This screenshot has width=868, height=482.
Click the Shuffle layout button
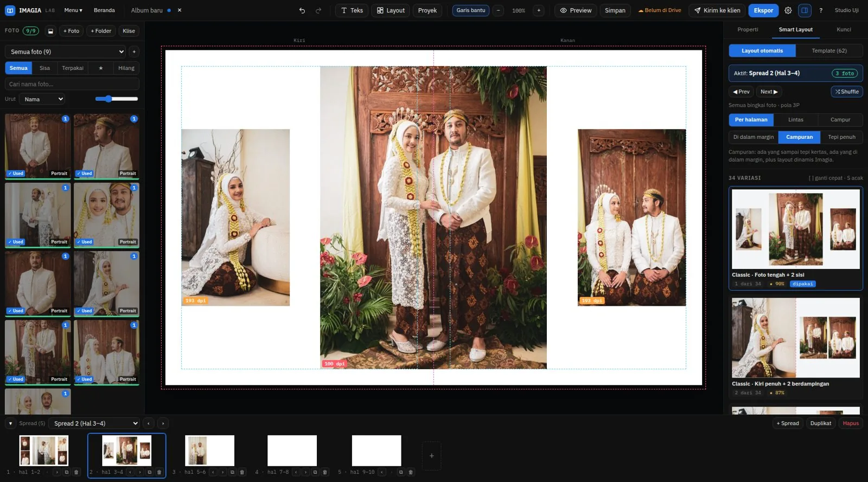[847, 92]
